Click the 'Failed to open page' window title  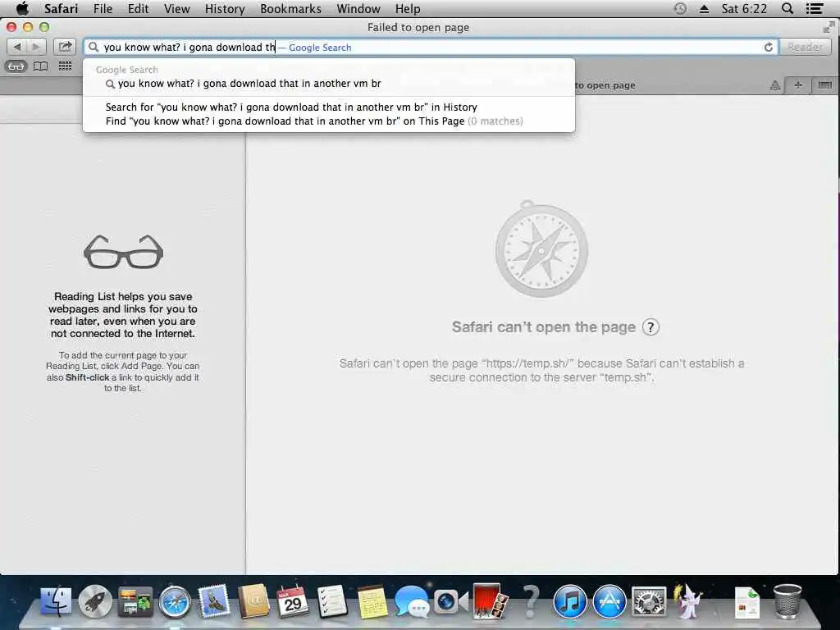[418, 27]
